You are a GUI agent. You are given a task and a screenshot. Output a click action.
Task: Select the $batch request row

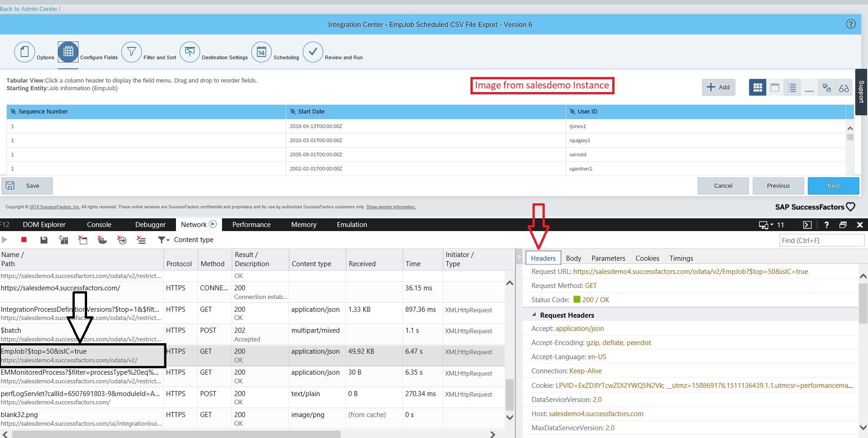(x=252, y=335)
